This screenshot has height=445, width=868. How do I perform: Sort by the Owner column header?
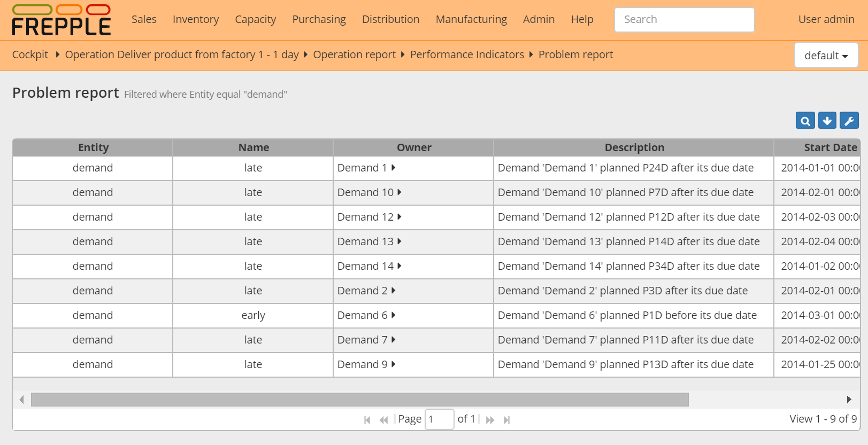point(414,148)
